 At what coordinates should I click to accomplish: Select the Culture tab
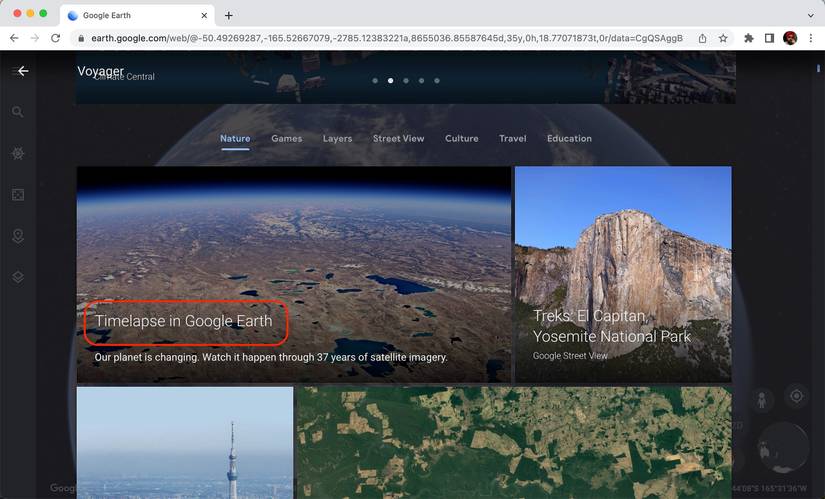pyautogui.click(x=461, y=138)
